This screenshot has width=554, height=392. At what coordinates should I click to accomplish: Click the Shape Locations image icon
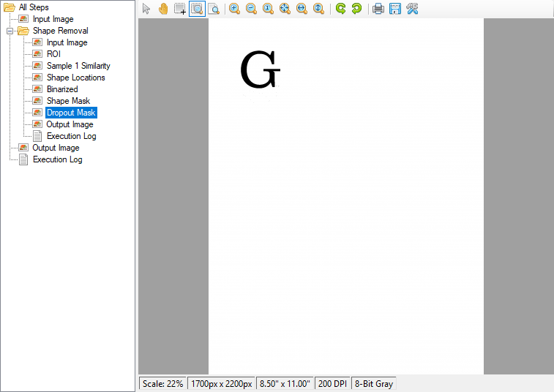(37, 78)
